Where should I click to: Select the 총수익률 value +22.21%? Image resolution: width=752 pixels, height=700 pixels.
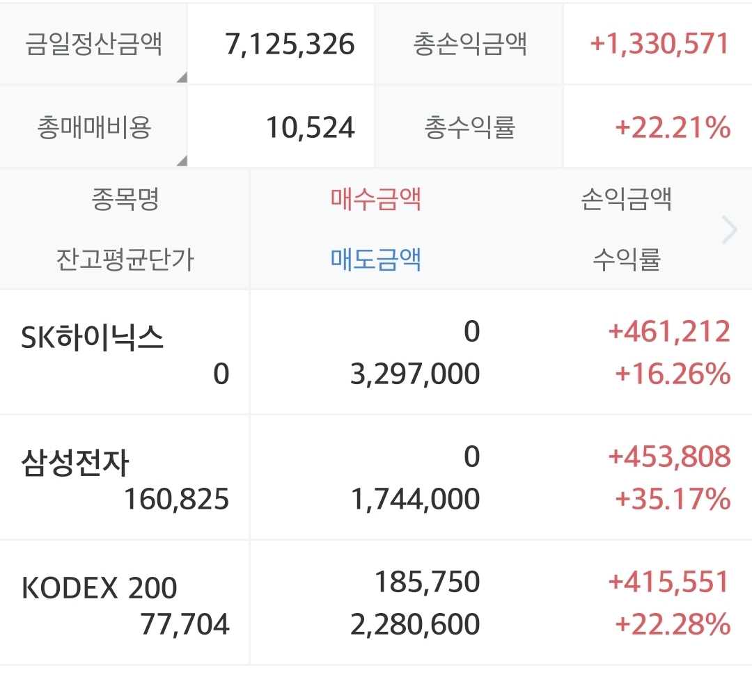click(x=672, y=127)
